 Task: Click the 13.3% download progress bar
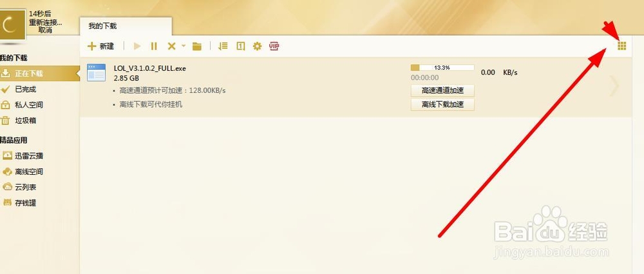click(x=442, y=68)
